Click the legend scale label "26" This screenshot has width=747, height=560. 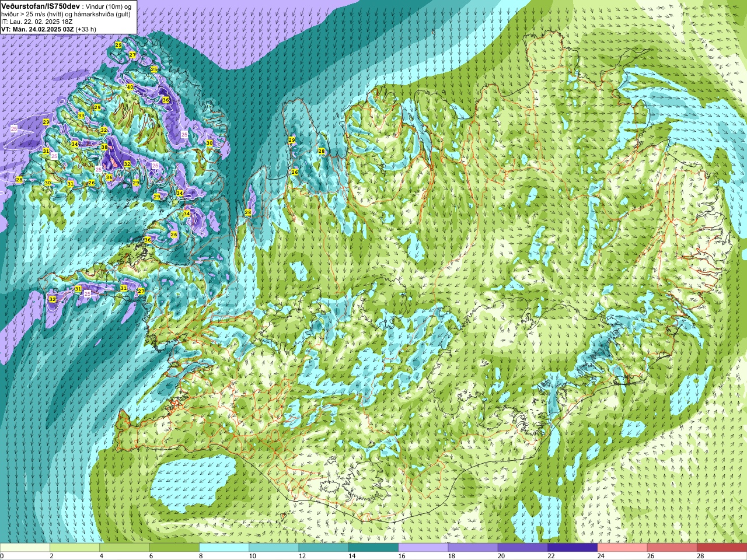651,556
